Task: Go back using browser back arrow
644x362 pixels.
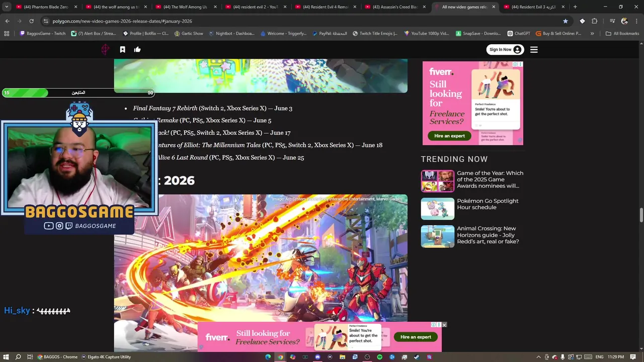Action: (x=7, y=21)
